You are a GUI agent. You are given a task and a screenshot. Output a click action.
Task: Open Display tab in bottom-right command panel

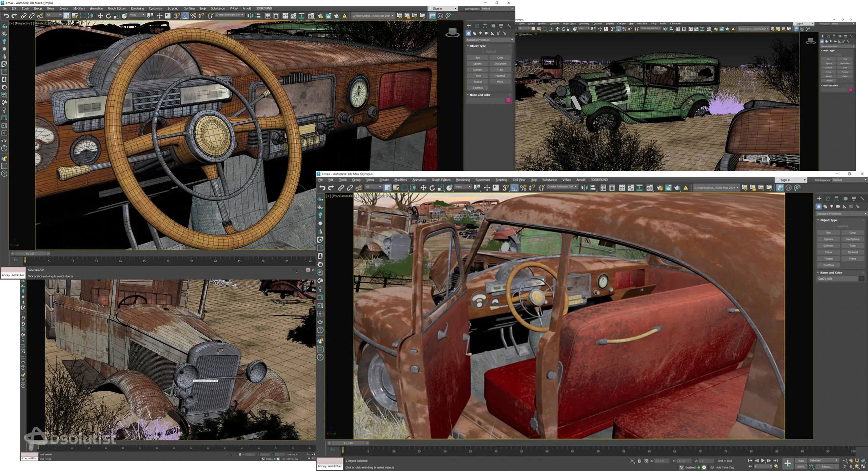854,199
